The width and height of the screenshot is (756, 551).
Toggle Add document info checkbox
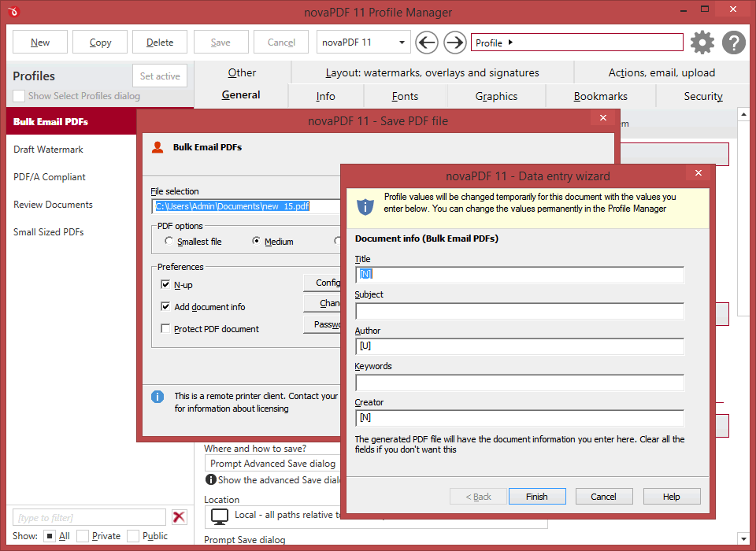coord(165,307)
